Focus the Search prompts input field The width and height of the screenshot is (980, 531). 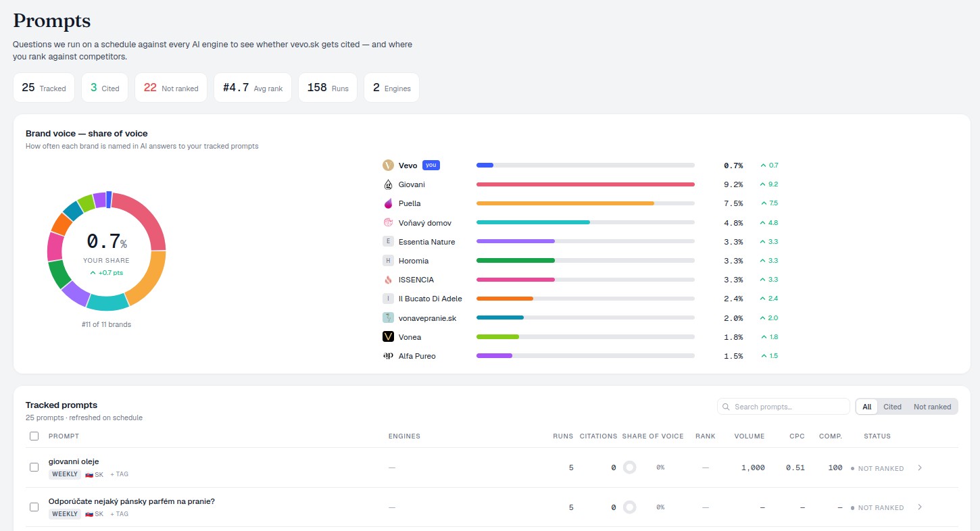783,407
